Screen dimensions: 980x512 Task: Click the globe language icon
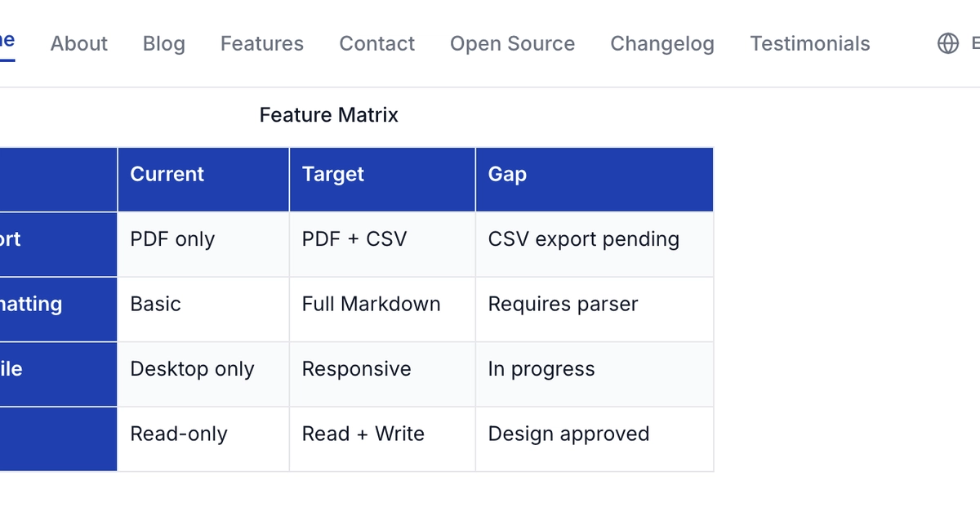[x=947, y=43]
